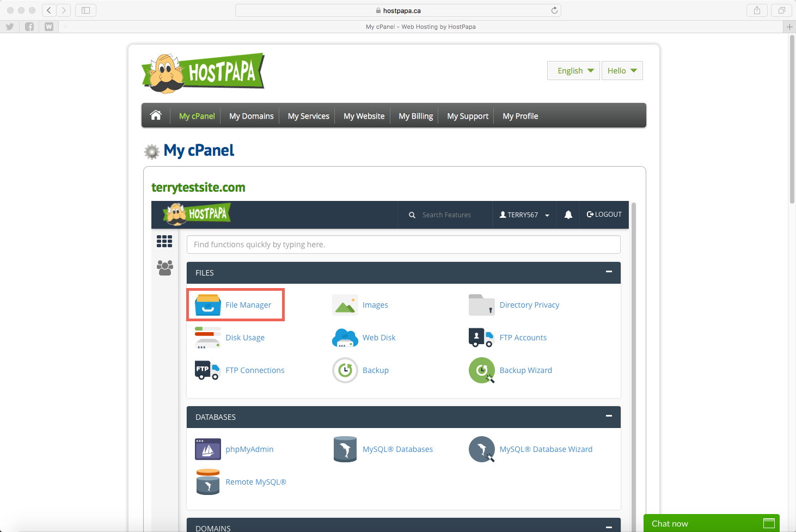Collapse the DATABASES section
The height and width of the screenshot is (532, 796).
pyautogui.click(x=609, y=416)
